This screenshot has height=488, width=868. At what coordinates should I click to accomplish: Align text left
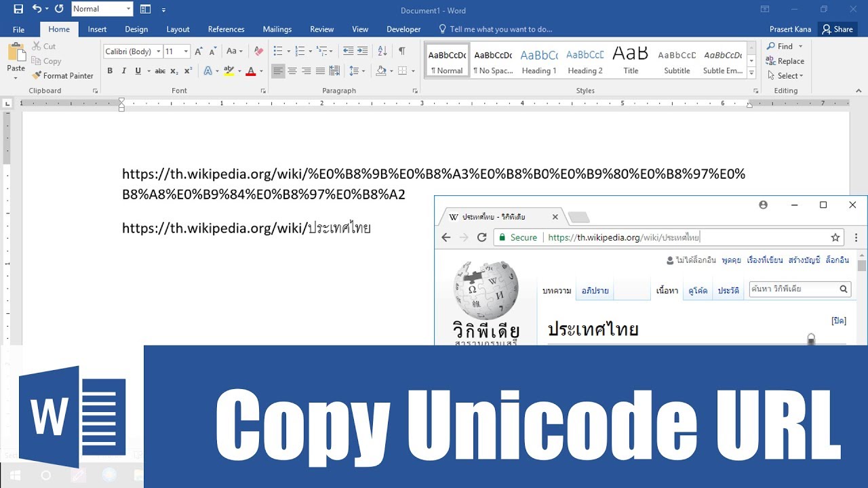tap(278, 70)
